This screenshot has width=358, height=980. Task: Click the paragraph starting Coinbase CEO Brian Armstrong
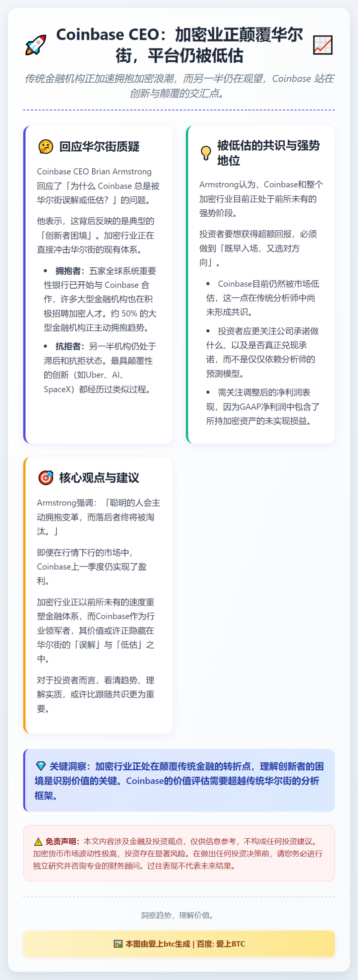[x=98, y=186]
